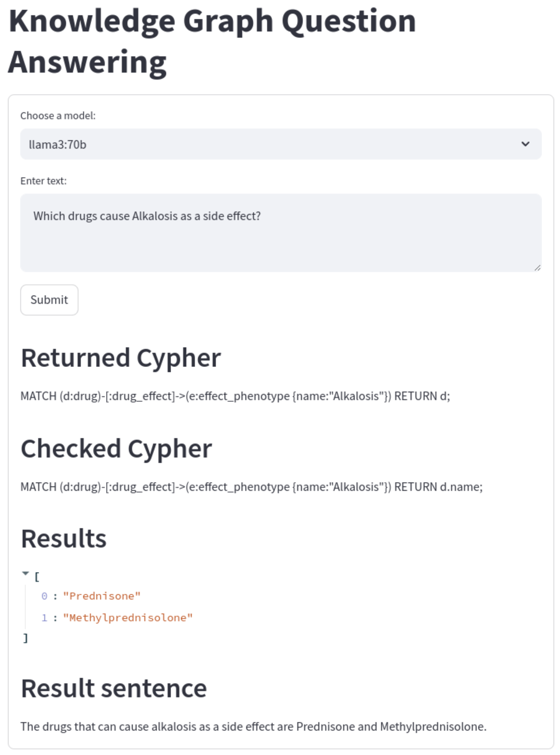Collapse the Results JSON array triangle
The height and width of the screenshot is (755, 560).
pos(25,573)
